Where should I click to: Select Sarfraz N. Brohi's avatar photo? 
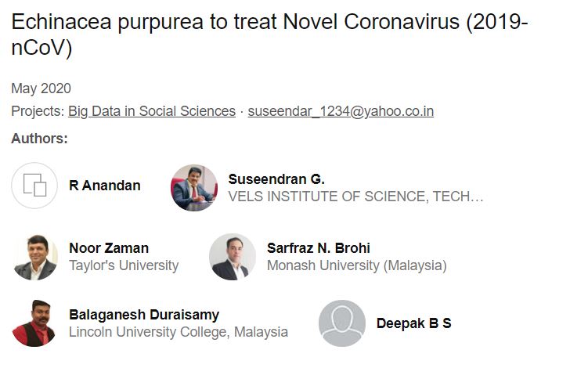tap(233, 257)
